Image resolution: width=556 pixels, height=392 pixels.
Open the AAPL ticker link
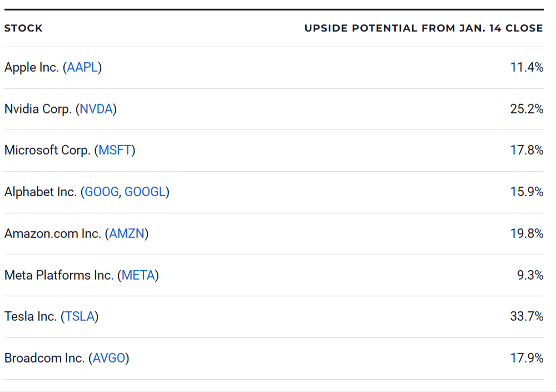[x=82, y=68]
